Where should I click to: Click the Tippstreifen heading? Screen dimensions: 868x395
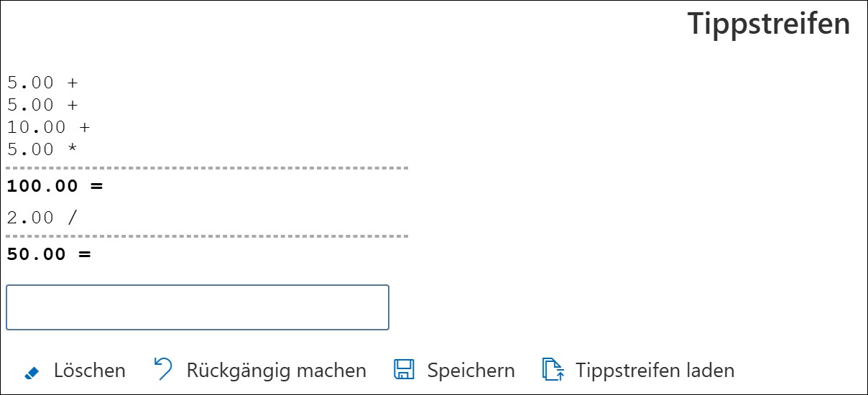(769, 24)
